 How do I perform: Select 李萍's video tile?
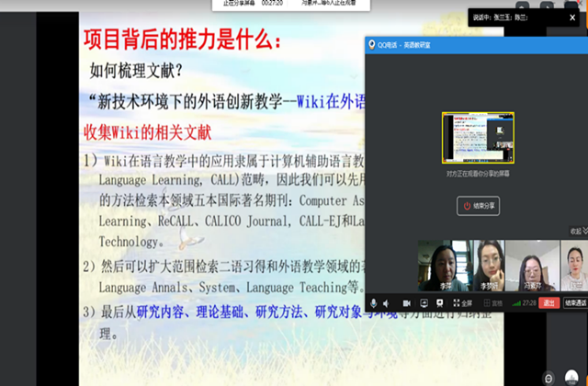tap(441, 265)
